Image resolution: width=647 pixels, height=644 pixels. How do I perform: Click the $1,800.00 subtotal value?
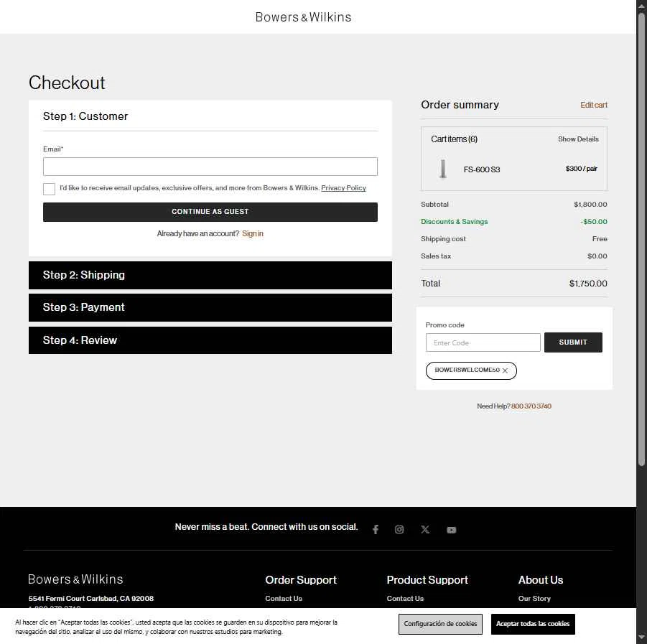point(590,204)
